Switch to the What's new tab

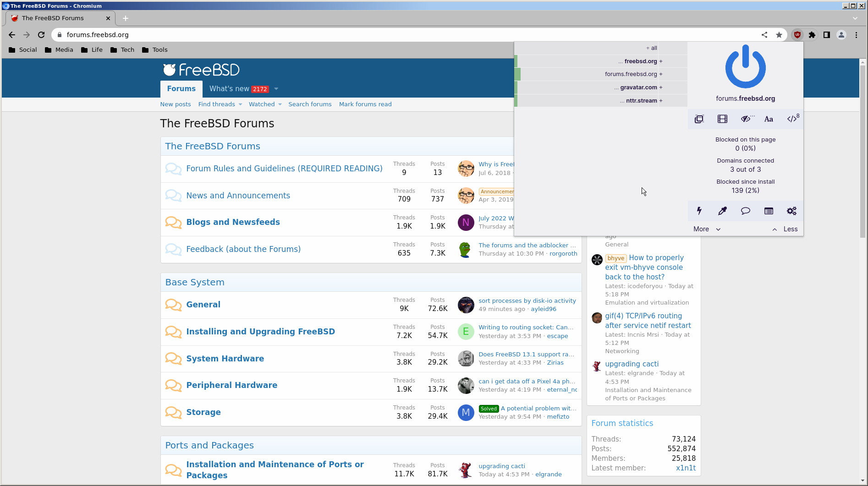(229, 89)
